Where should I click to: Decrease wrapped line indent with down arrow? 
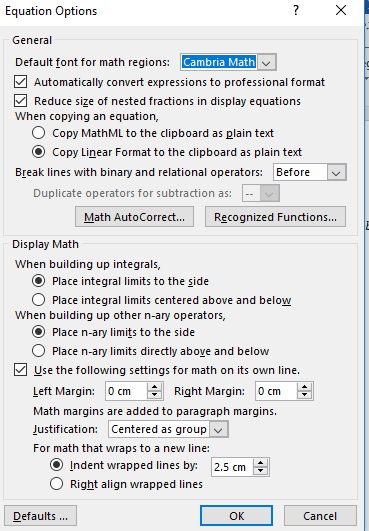(260, 471)
